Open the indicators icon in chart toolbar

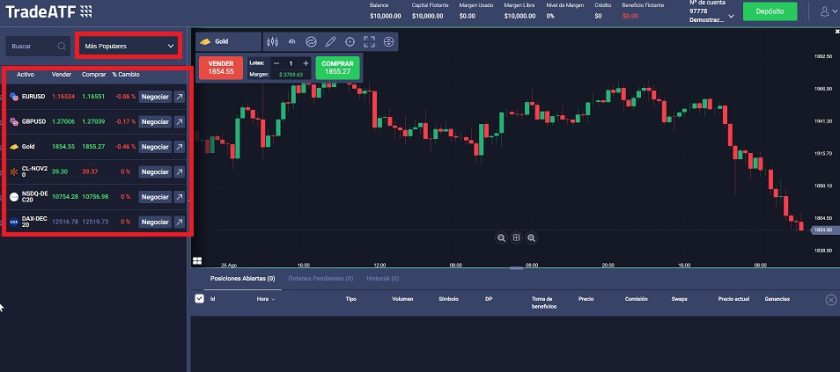click(x=311, y=41)
